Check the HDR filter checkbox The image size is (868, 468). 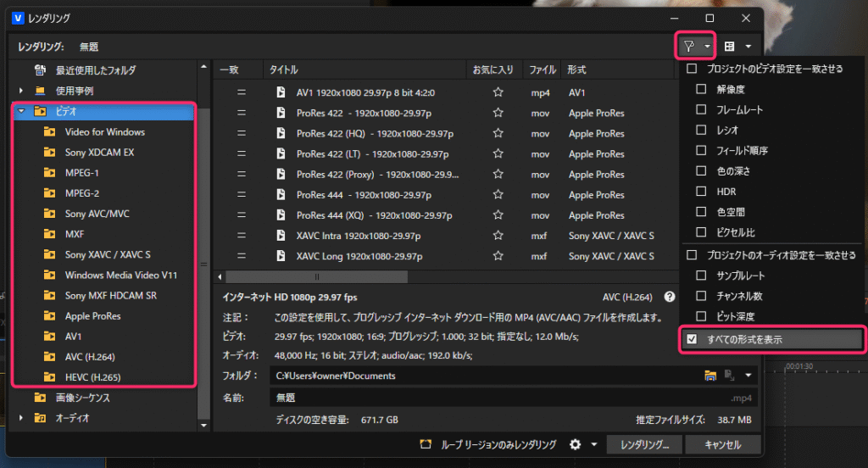tap(701, 192)
